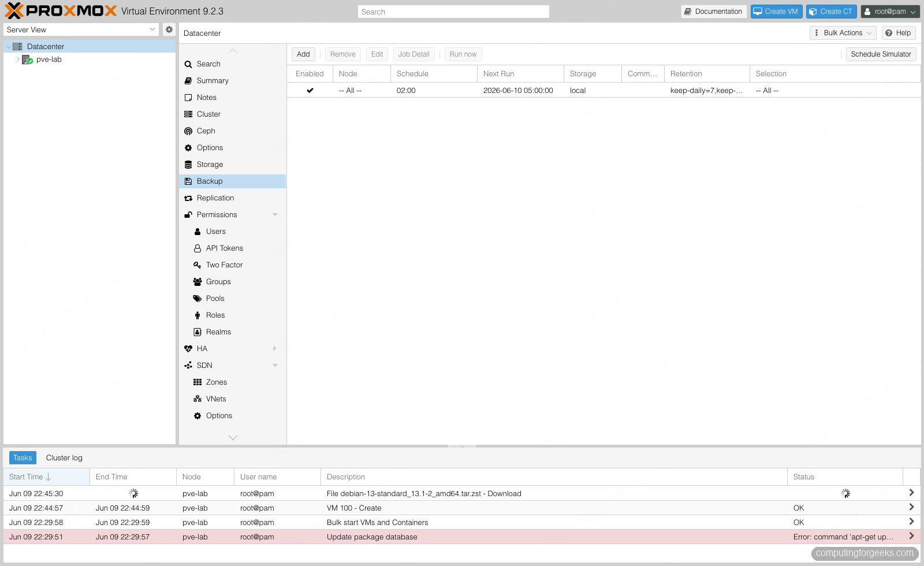Click Run now button
The height and width of the screenshot is (566, 924).
click(x=463, y=54)
